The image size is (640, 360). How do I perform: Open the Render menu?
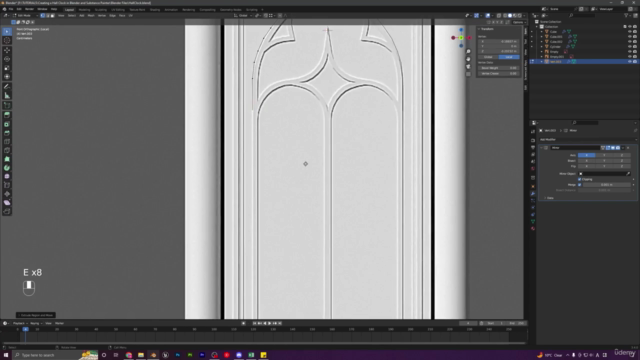point(29,9)
